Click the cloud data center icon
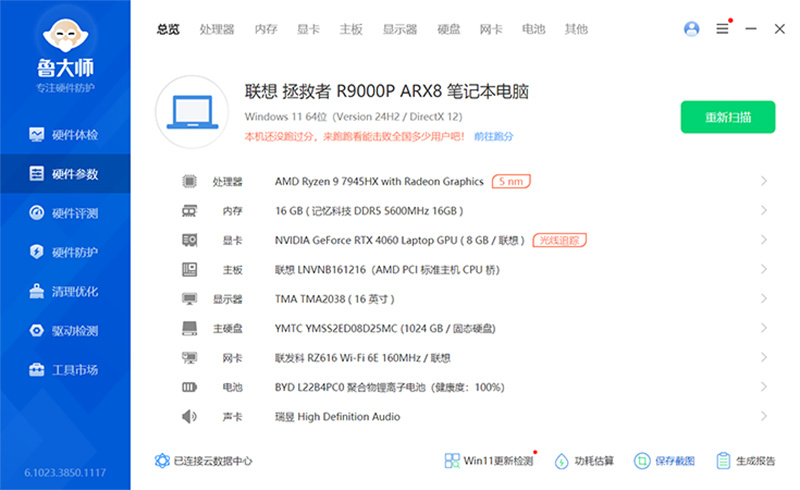 coord(162,461)
